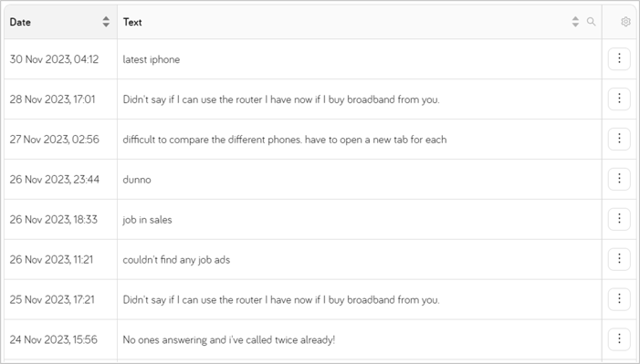Open row menu for 25 Nov 17:21 entry
Image resolution: width=640 pixels, height=364 pixels.
(619, 299)
